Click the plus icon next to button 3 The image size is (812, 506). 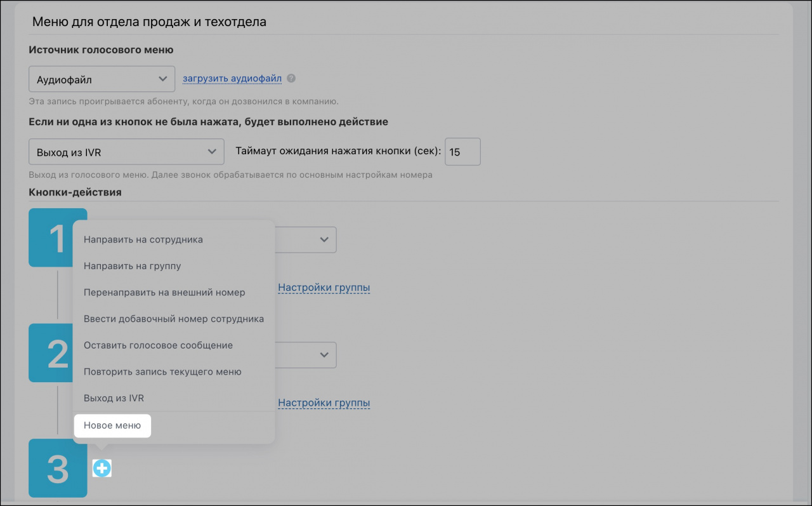[x=101, y=469]
